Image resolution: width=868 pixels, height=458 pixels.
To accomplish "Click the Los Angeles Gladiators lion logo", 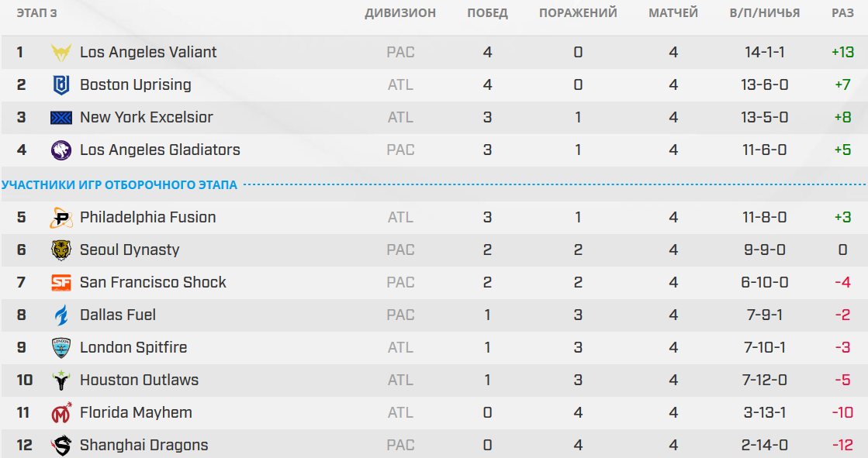I will pyautogui.click(x=61, y=150).
